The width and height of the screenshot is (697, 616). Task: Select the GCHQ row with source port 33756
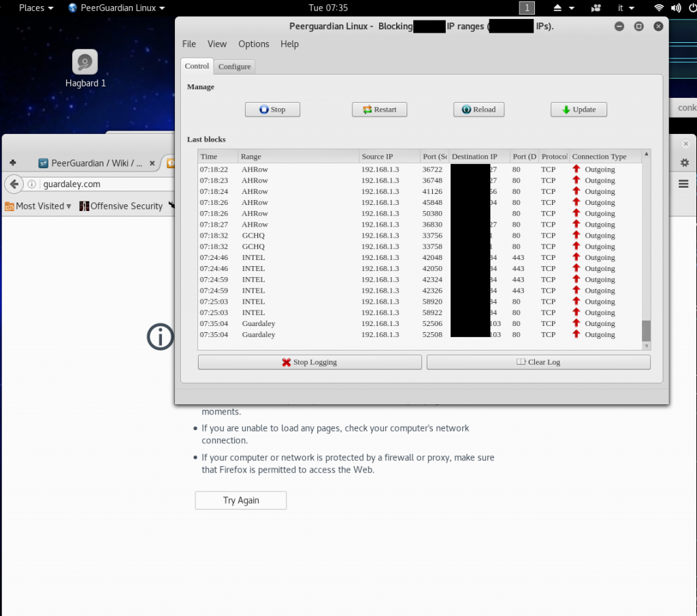(419, 236)
